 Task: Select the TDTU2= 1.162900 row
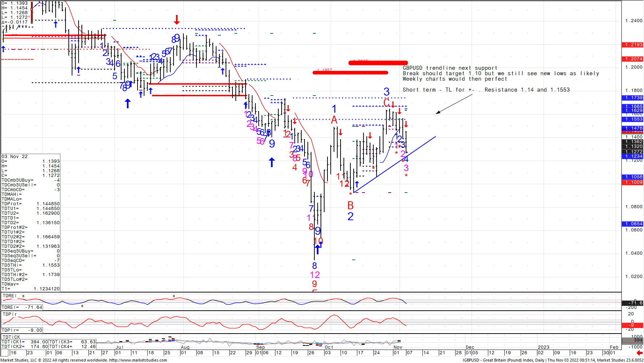31,213
